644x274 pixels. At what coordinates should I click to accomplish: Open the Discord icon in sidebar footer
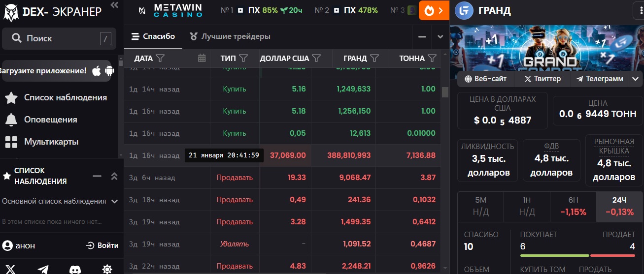point(75,269)
